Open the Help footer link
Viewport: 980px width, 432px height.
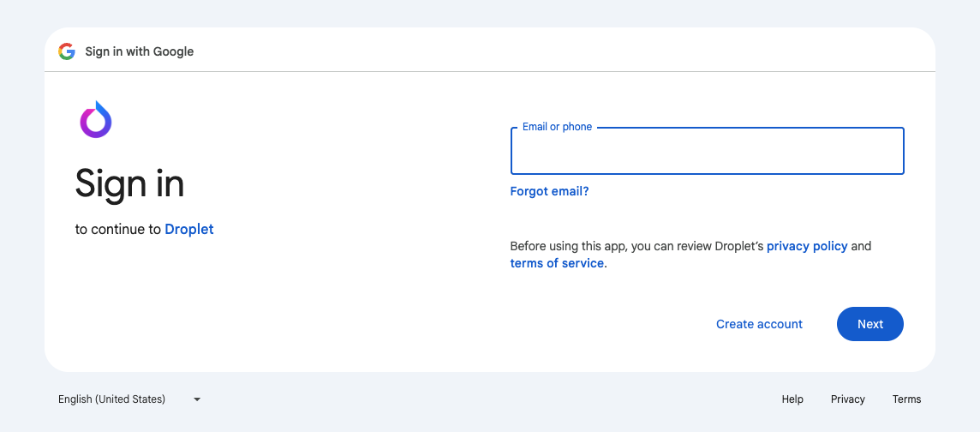[x=792, y=399]
